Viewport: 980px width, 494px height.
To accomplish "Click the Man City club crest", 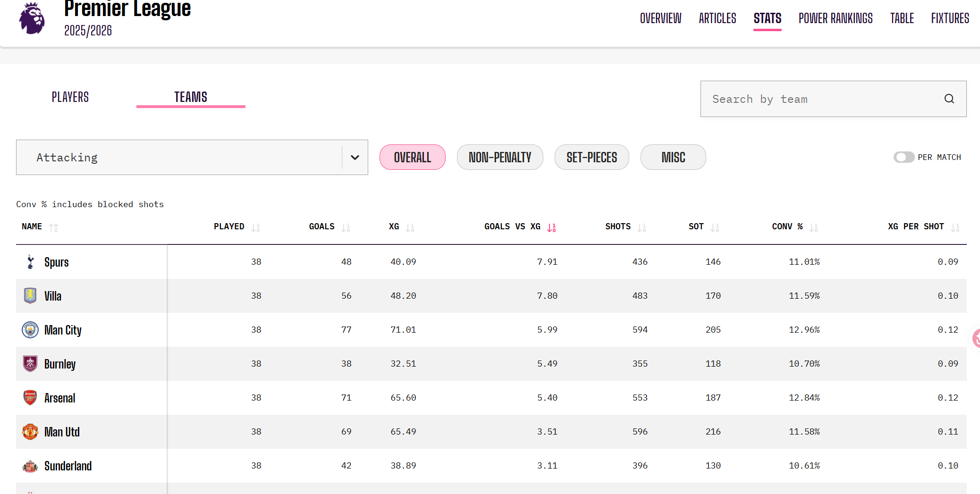I will click(30, 330).
